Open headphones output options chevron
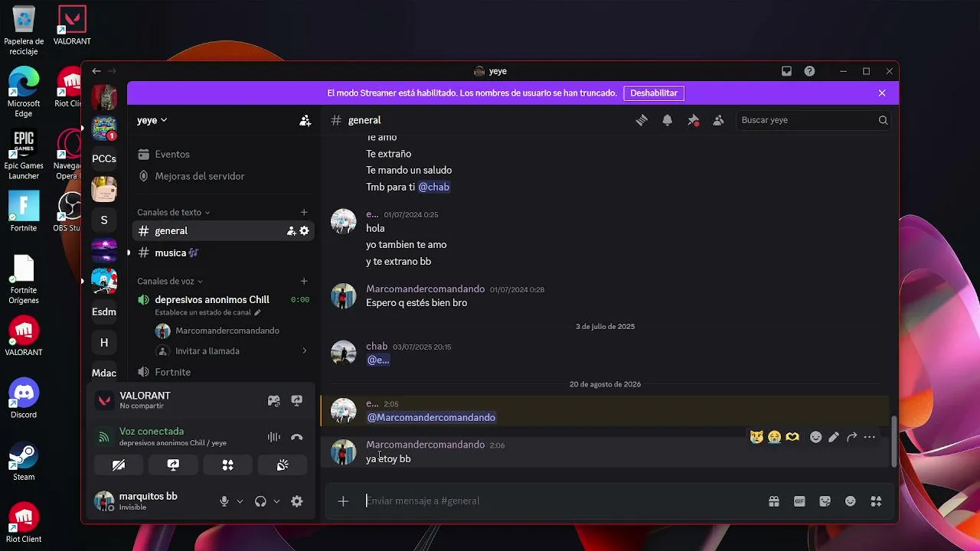 pyautogui.click(x=276, y=501)
